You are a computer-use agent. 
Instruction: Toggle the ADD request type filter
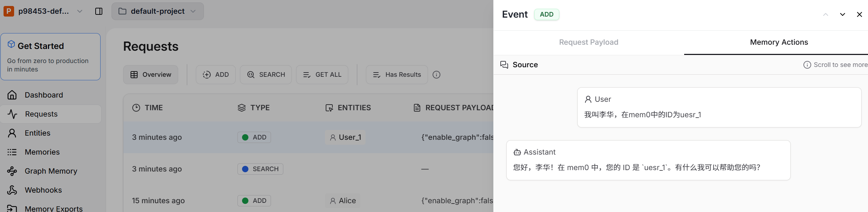coord(216,75)
